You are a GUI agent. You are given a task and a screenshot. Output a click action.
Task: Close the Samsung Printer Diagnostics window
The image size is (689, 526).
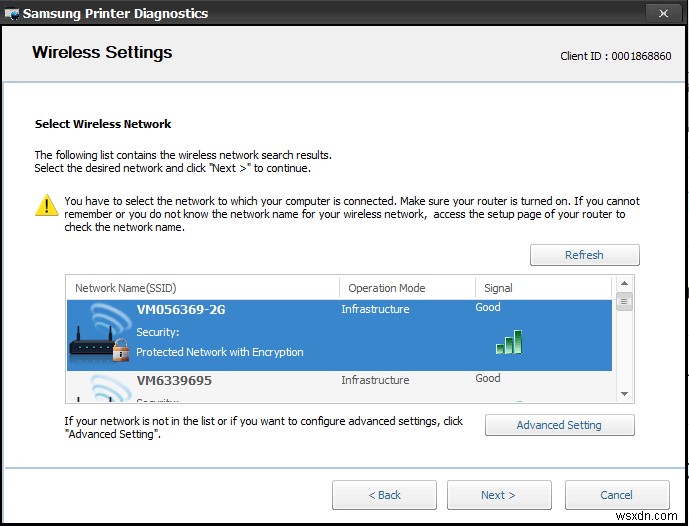[x=662, y=13]
